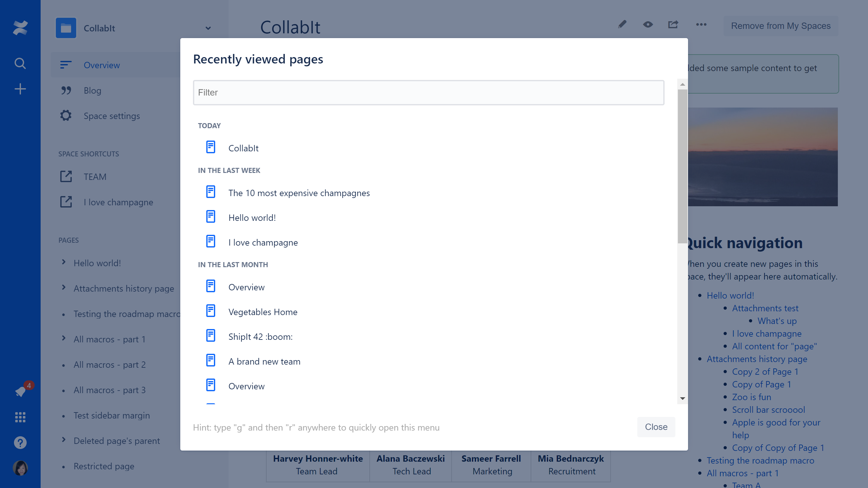This screenshot has height=488, width=868.
Task: Expand Deleted page's parent in tree
Action: click(64, 440)
